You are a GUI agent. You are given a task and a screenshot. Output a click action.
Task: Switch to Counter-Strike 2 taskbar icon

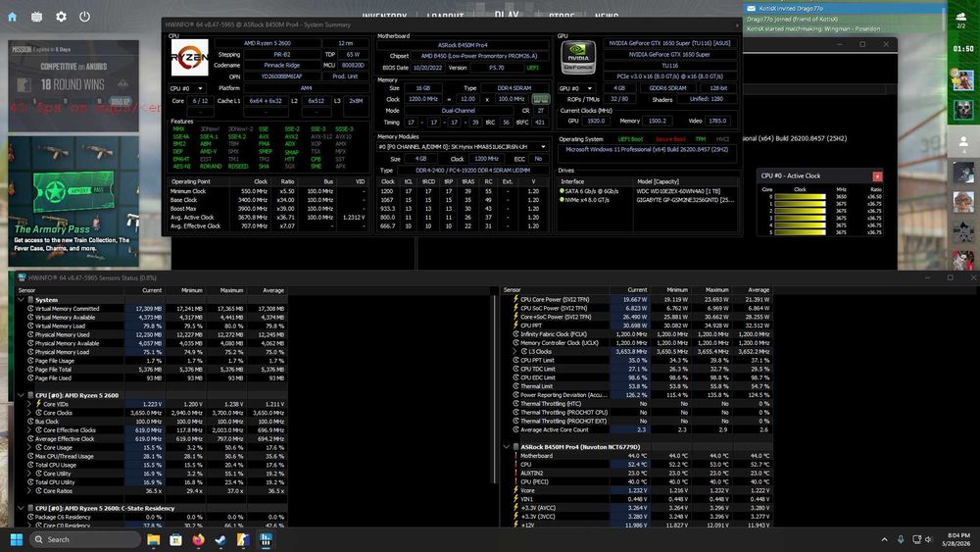tap(243, 539)
